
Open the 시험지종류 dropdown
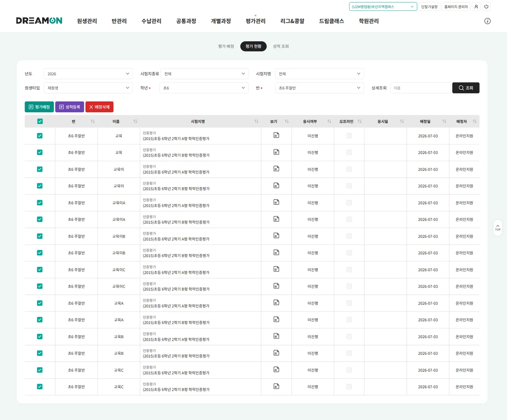pyautogui.click(x=204, y=74)
